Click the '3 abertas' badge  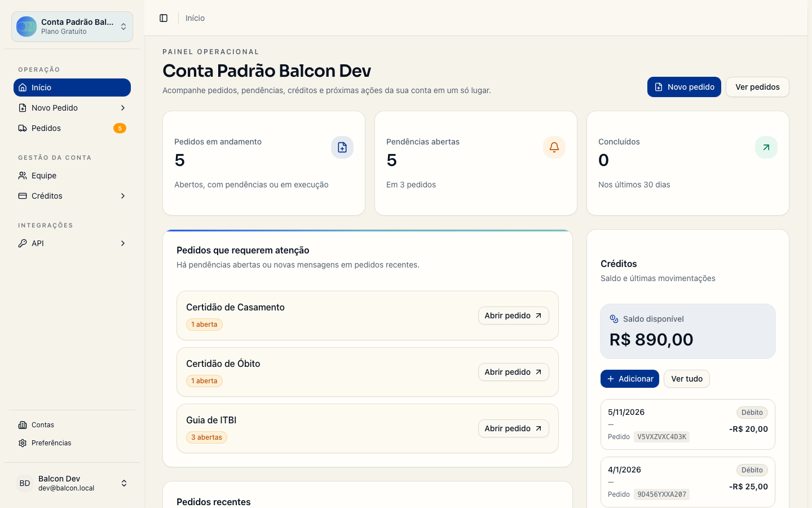(x=206, y=437)
